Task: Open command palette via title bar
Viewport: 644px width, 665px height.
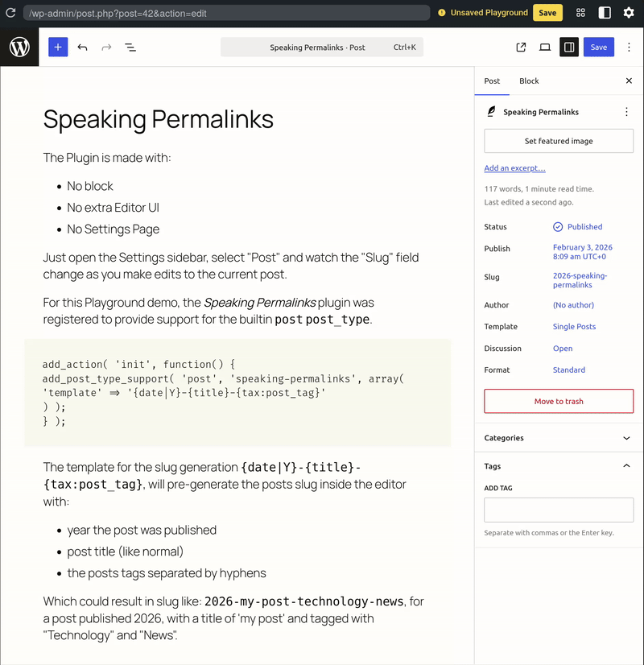Action: [322, 47]
